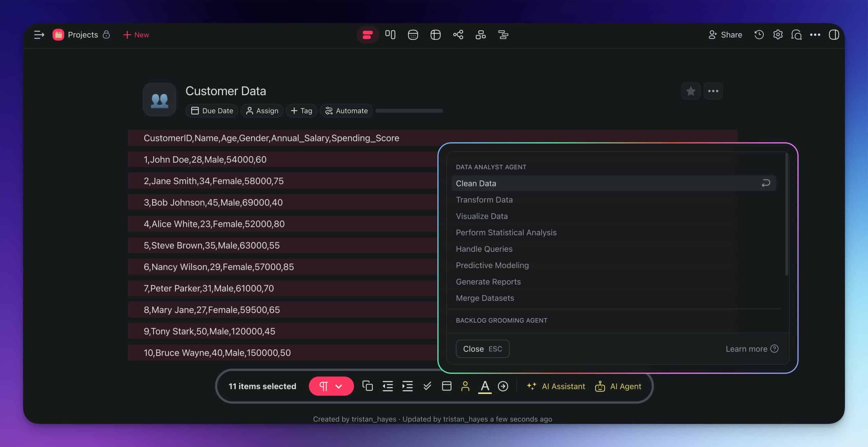Viewport: 868px width, 447px height.
Task: Toggle the multi-select checkmarks tool
Action: point(427,386)
